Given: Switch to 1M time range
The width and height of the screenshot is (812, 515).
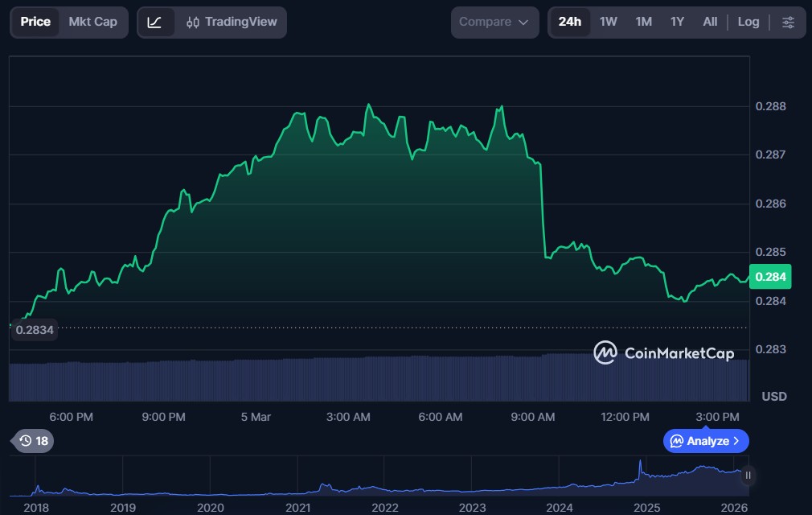Looking at the screenshot, I should (643, 22).
